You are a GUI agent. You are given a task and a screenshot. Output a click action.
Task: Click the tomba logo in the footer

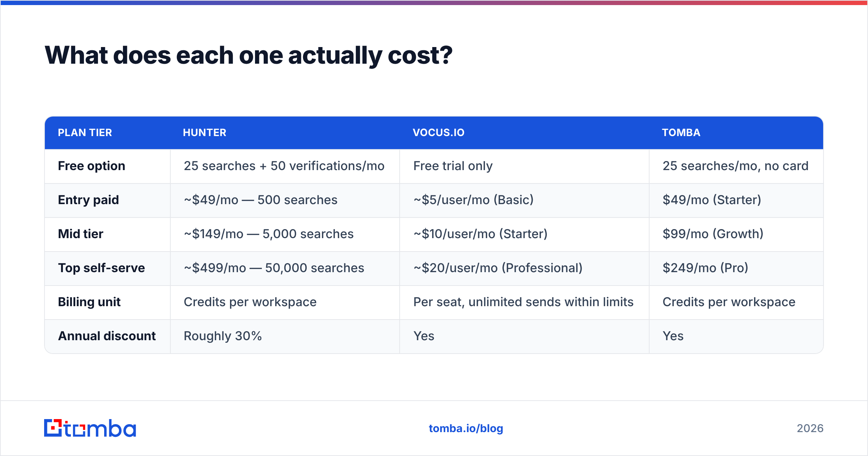90,428
